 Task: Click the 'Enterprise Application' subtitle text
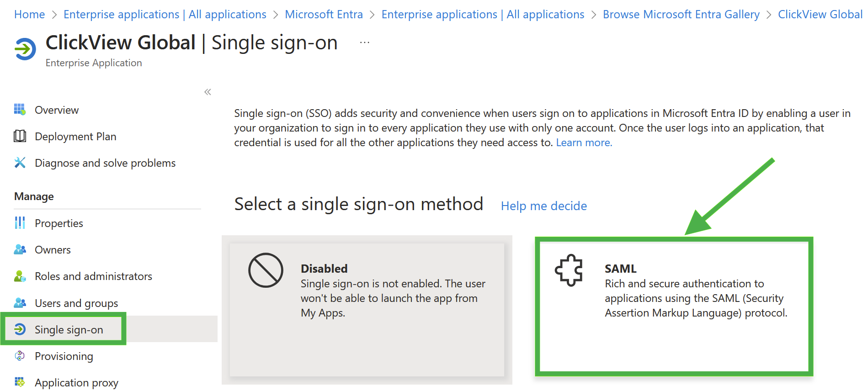(94, 63)
